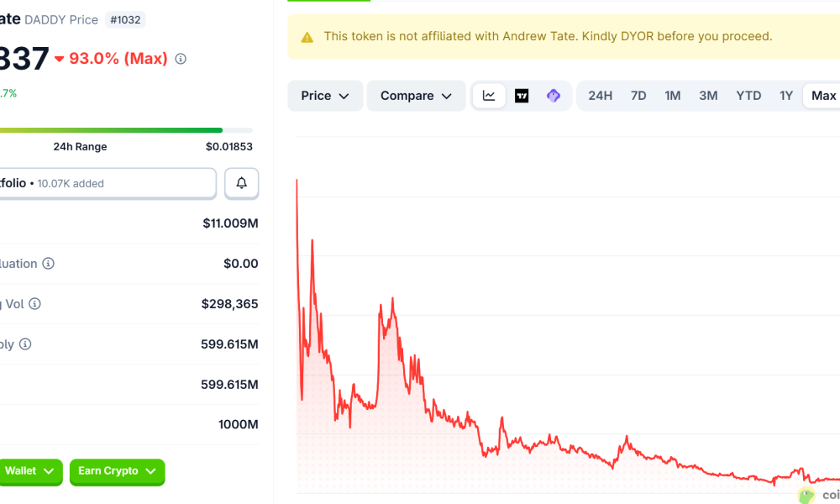Show info for the valuation row
Viewport: 840px width, 504px height.
(x=48, y=264)
